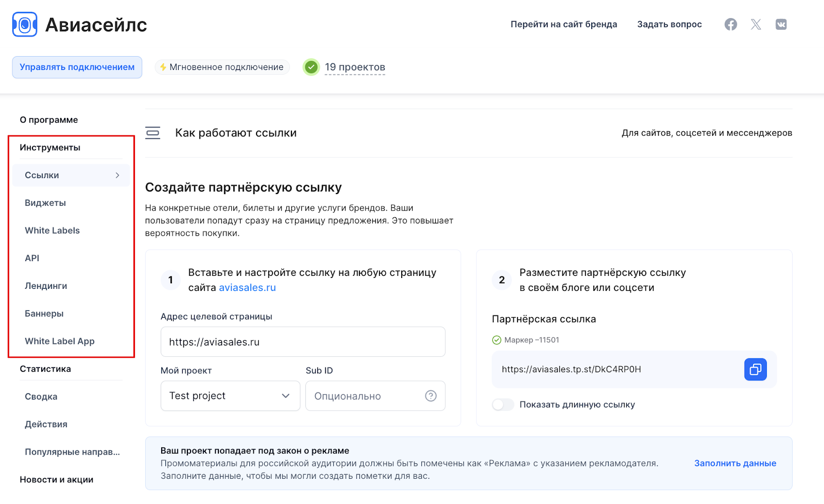Click Создайте партнёрскую ссылку heading
824x504 pixels.
tap(244, 187)
